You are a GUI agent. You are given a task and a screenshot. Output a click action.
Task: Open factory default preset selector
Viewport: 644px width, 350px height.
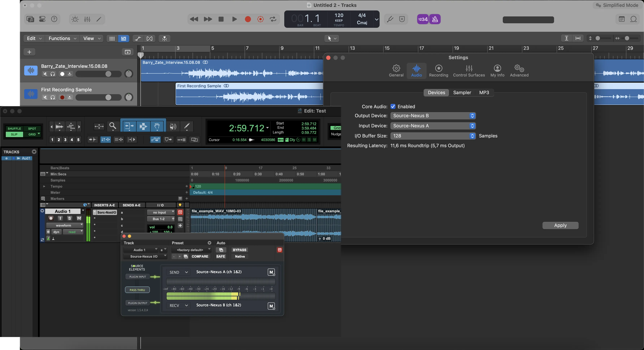click(x=191, y=250)
